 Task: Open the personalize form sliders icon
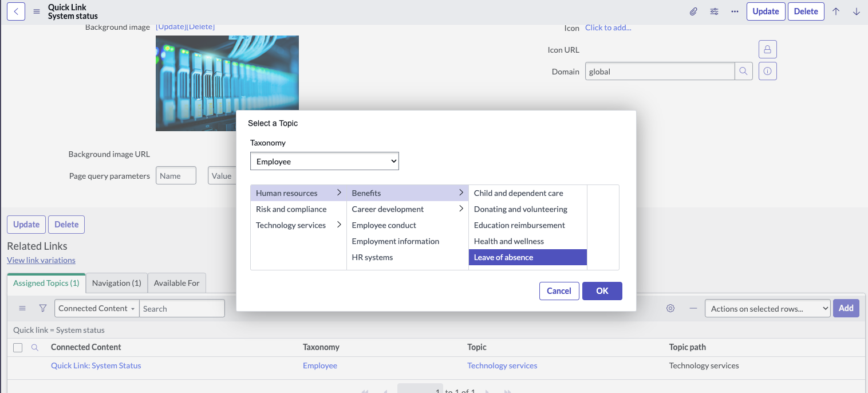point(714,11)
